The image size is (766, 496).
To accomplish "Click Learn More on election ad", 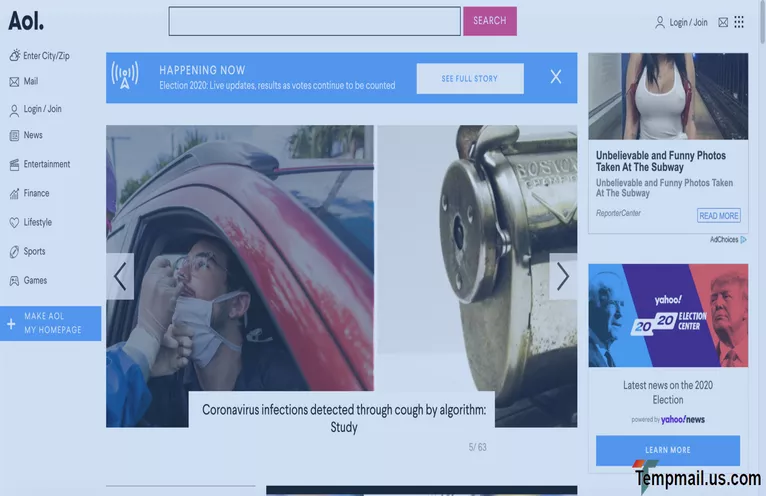I will click(667, 450).
